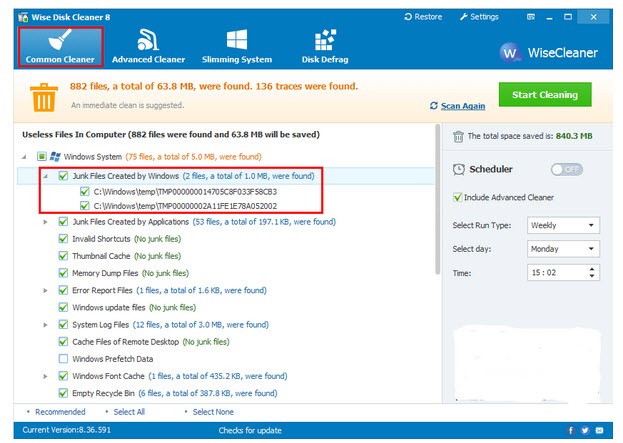Viewport: 623px width, 443px height.
Task: Click Select All link
Action: tap(129, 412)
